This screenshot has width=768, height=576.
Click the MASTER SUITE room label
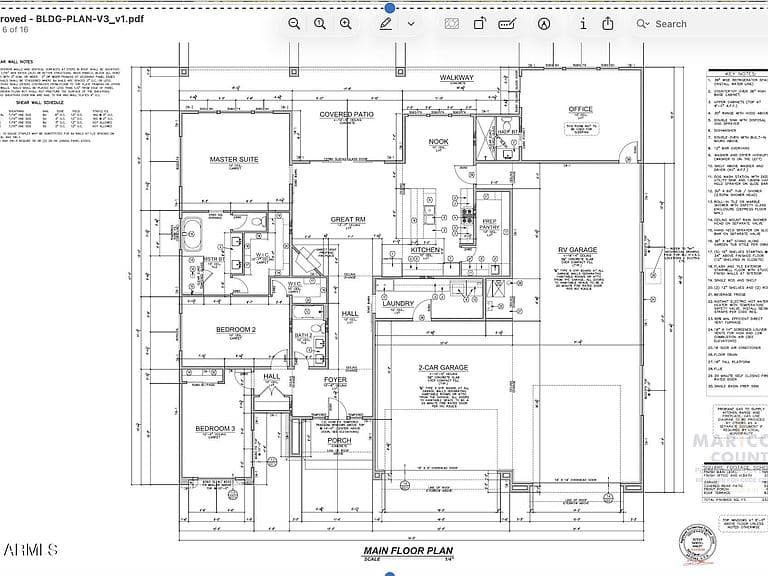(234, 160)
